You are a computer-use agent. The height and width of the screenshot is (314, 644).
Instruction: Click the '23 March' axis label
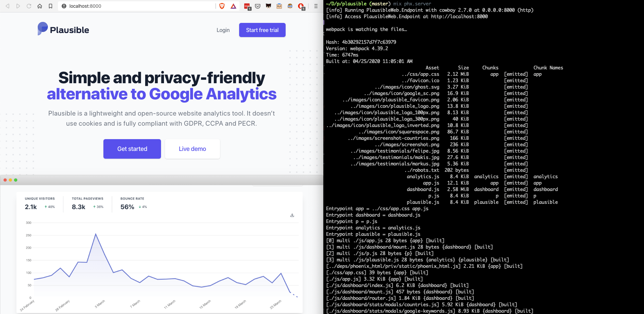pyautogui.click(x=276, y=305)
